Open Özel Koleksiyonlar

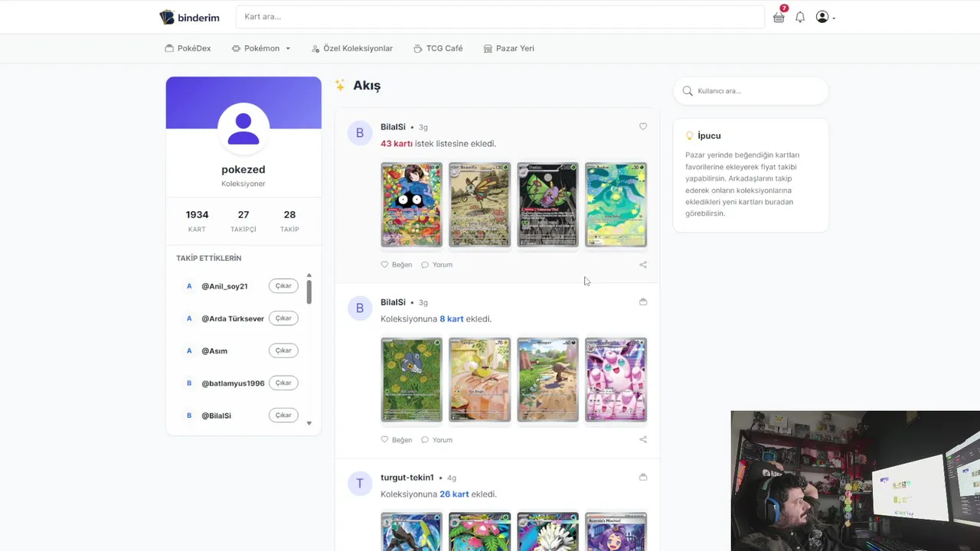pos(352,48)
